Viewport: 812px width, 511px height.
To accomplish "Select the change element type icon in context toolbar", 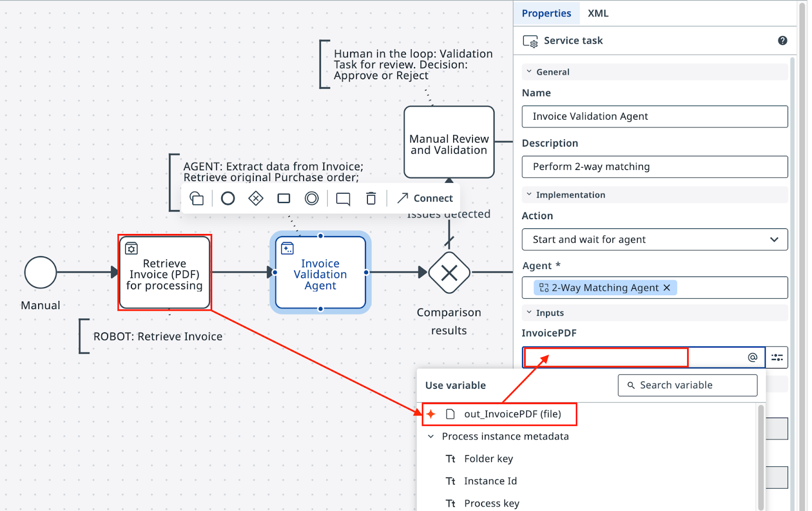I will (197, 198).
